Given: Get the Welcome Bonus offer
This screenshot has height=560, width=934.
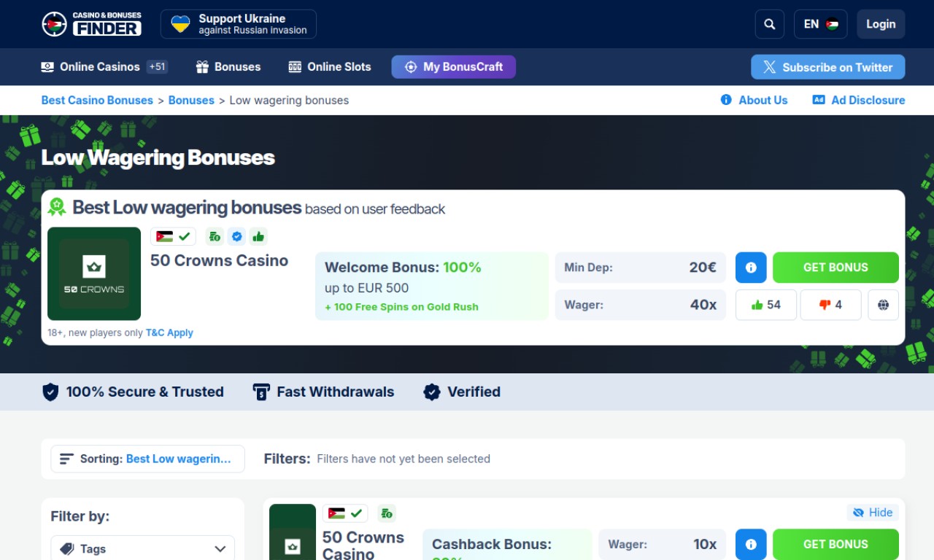Looking at the screenshot, I should [835, 268].
